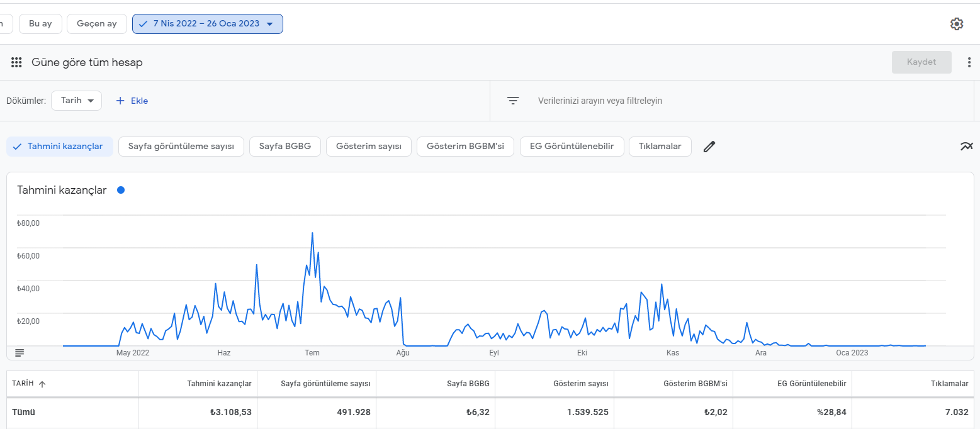980x429 pixels.
Task: Expand the Tarih breakdown dropdown
Action: click(x=76, y=101)
